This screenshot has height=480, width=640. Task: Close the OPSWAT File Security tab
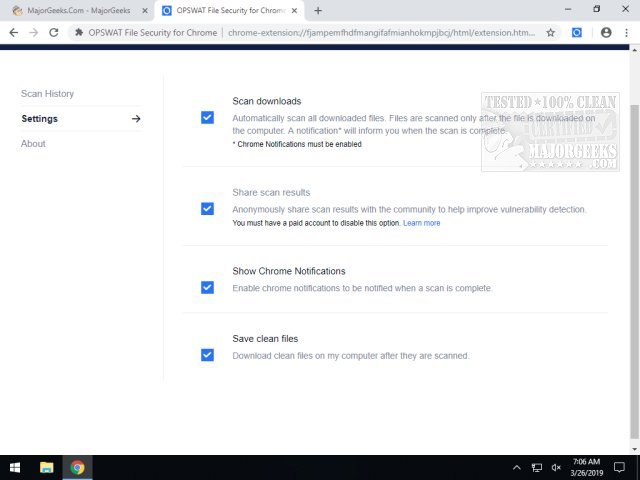click(x=294, y=11)
